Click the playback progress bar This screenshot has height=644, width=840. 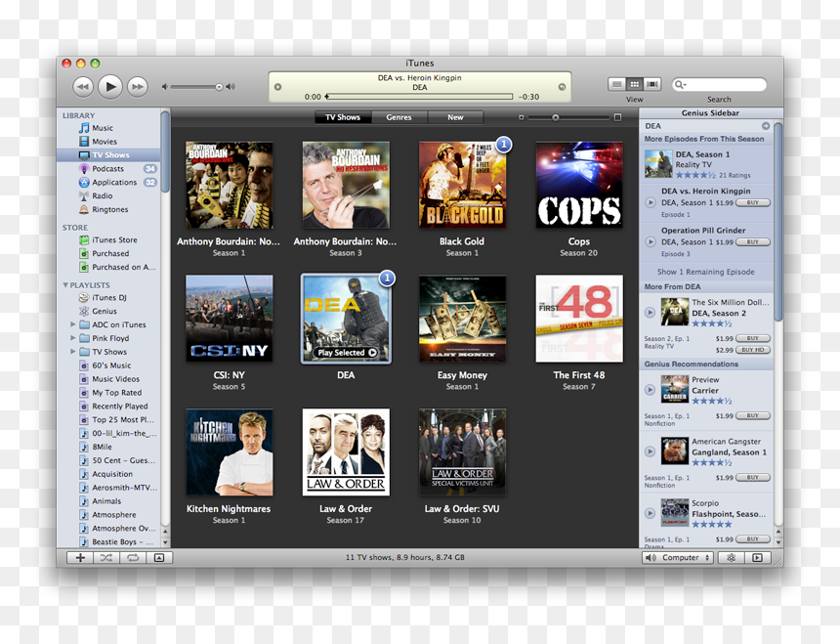point(419,97)
